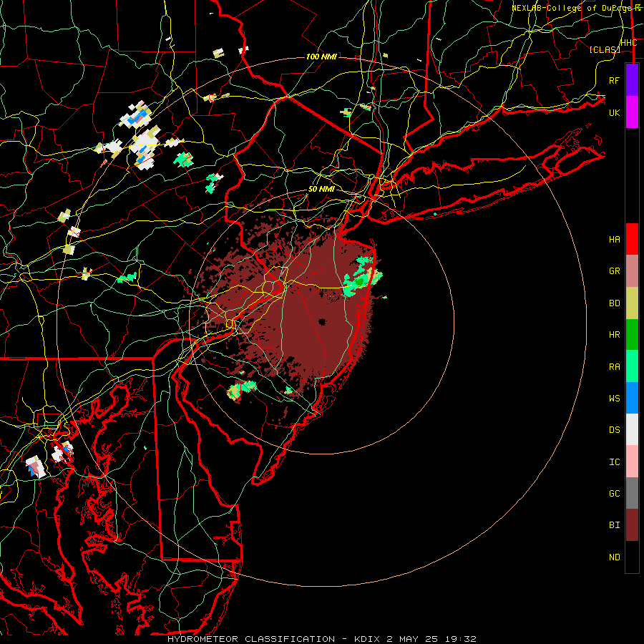644x644 pixels.
Task: Click the "ND" legend label
Action: coord(614,557)
